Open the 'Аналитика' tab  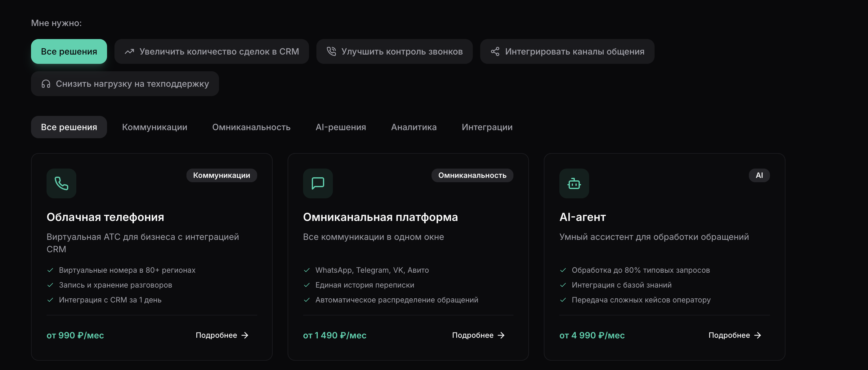(x=414, y=127)
